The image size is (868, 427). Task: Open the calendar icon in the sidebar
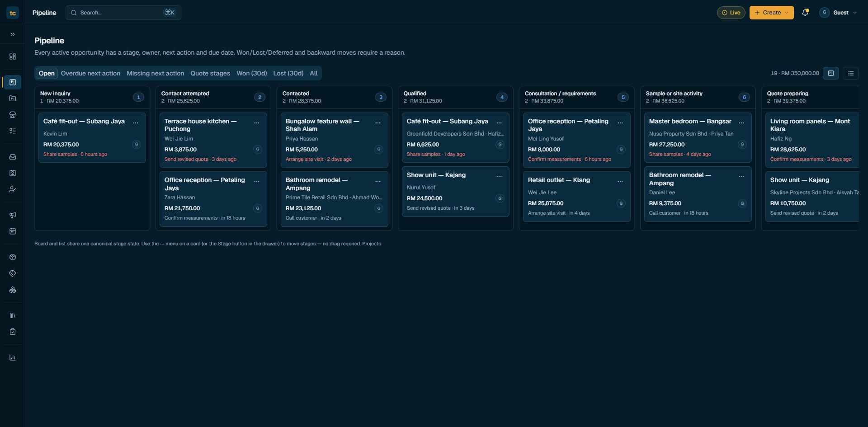click(13, 231)
